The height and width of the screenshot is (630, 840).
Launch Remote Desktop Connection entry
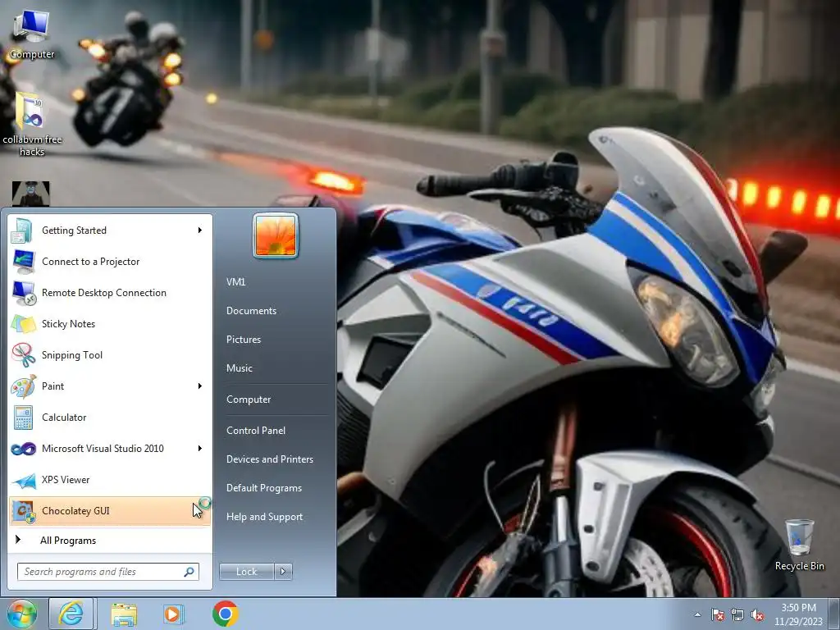110,293
